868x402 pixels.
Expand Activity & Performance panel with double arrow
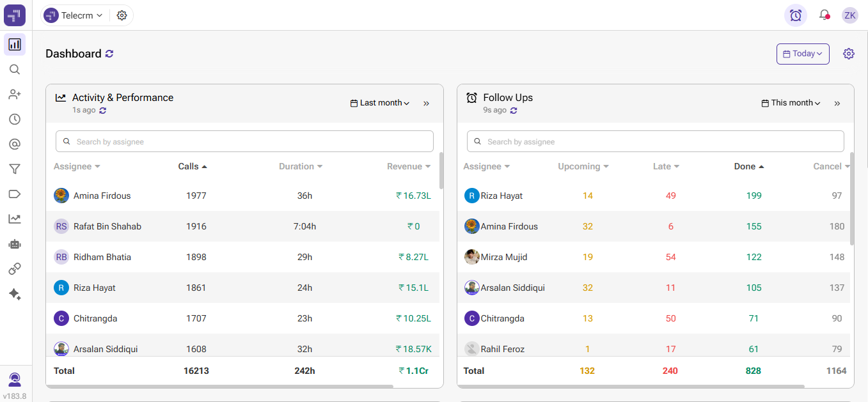pyautogui.click(x=427, y=104)
